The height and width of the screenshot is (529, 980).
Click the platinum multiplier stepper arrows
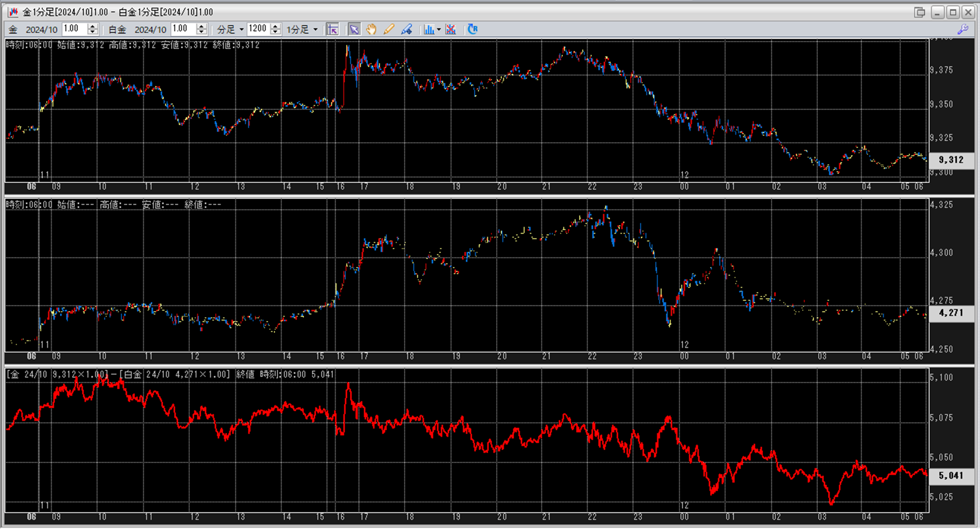tap(201, 29)
